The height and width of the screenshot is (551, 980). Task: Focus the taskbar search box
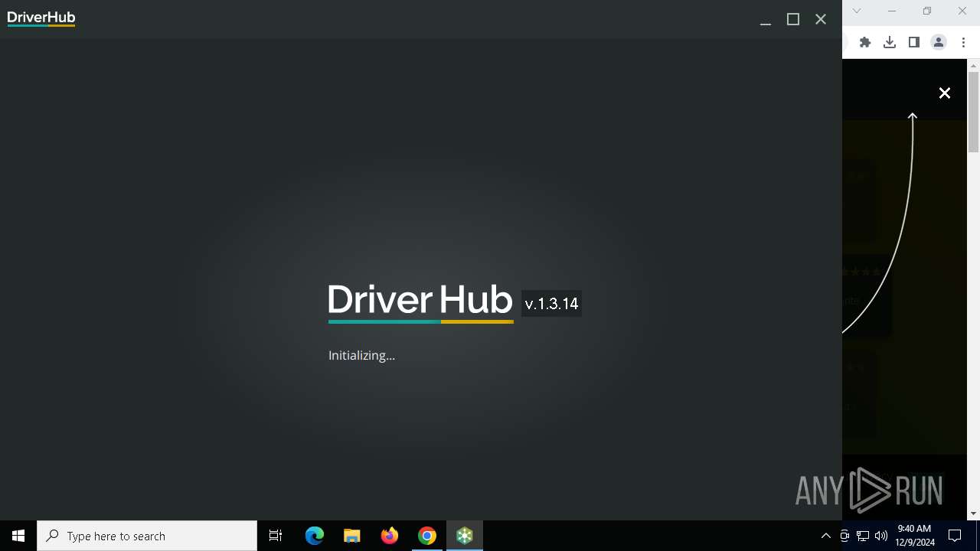[147, 536]
